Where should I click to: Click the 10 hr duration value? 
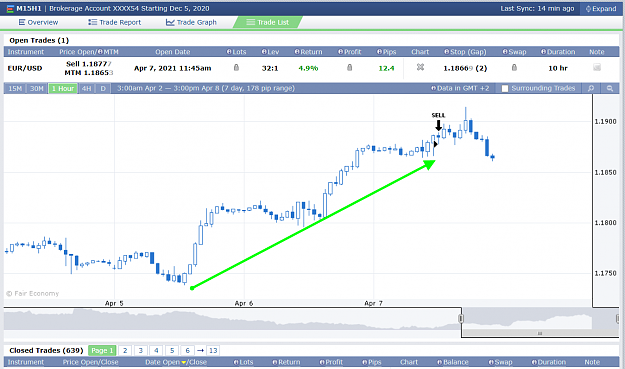(x=558, y=68)
